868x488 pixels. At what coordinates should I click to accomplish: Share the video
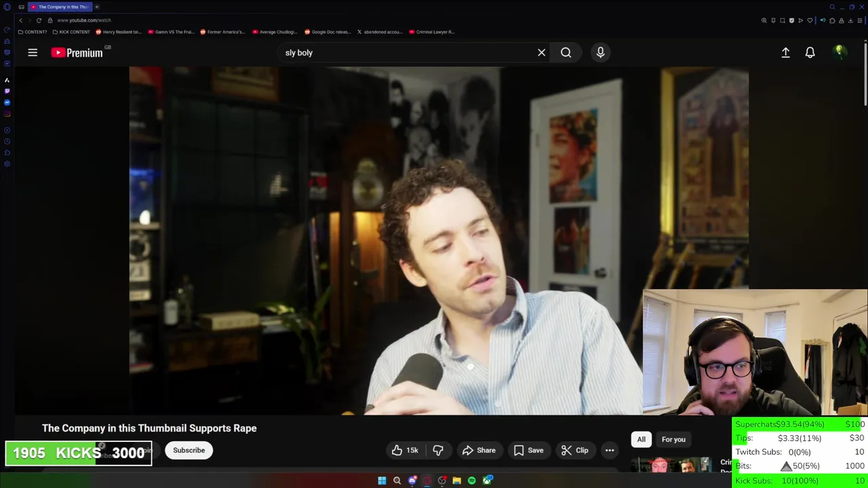[479, 450]
